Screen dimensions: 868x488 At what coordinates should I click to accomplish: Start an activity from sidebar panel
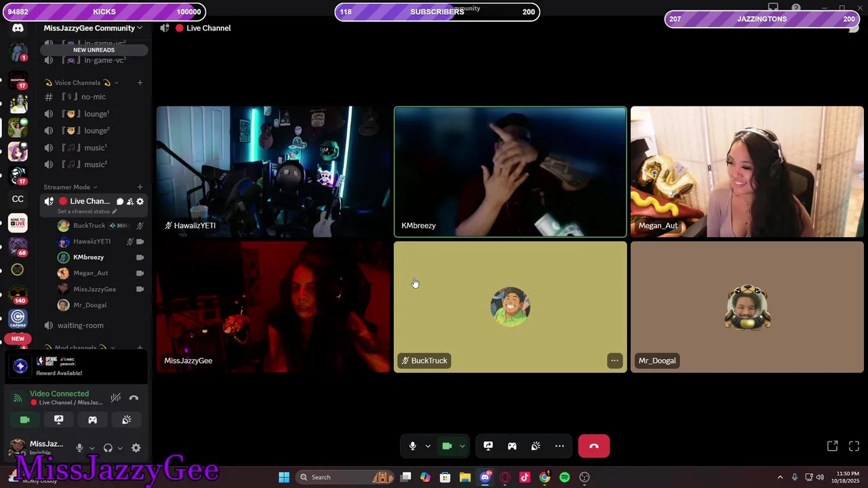92,420
